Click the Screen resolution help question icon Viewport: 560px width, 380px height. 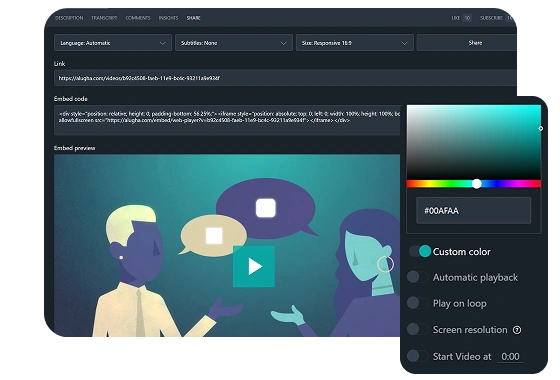[517, 330]
